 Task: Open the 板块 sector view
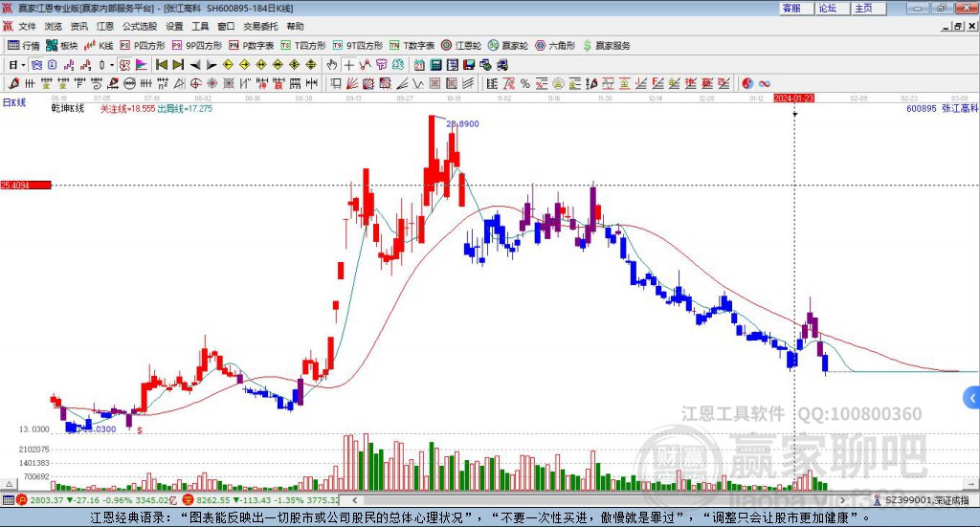coord(61,46)
